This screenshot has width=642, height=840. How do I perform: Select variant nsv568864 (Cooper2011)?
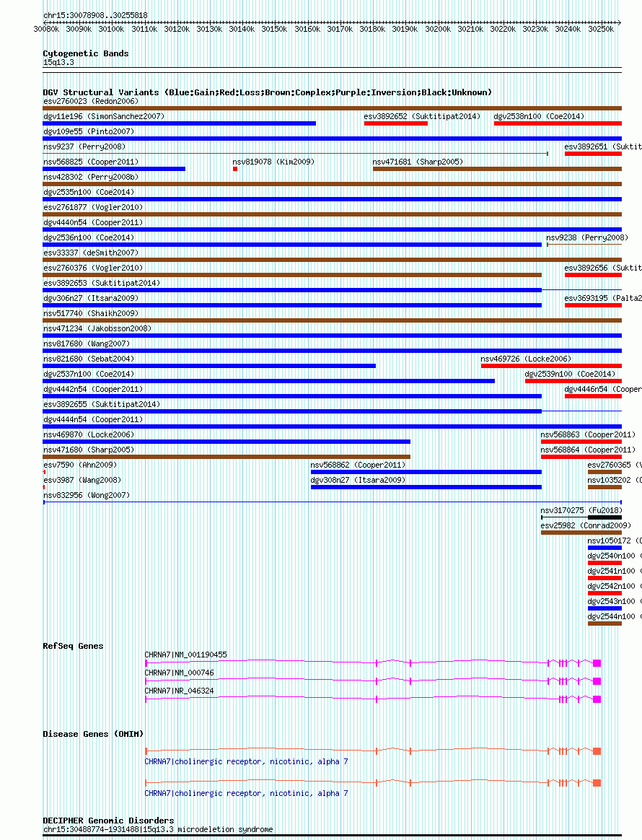coord(588,450)
